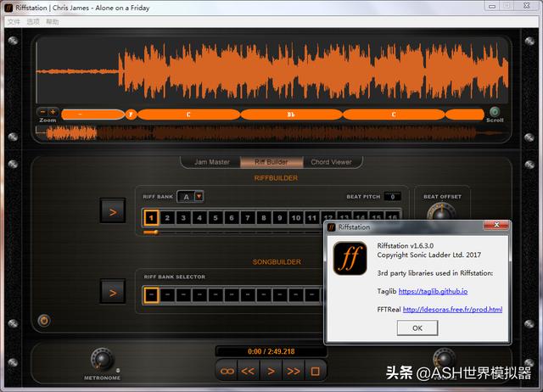The width and height of the screenshot is (543, 392).
Task: Click the fast-forward button
Action: (294, 372)
